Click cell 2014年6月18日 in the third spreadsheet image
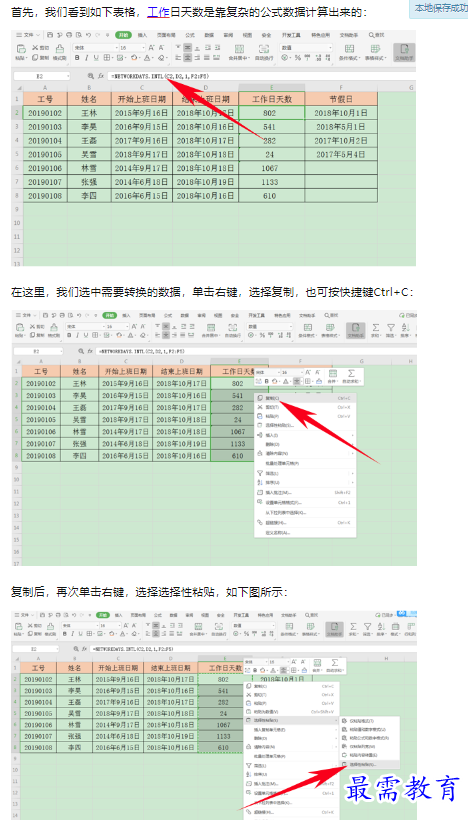Screen dimensions: 468x820 click(116, 736)
